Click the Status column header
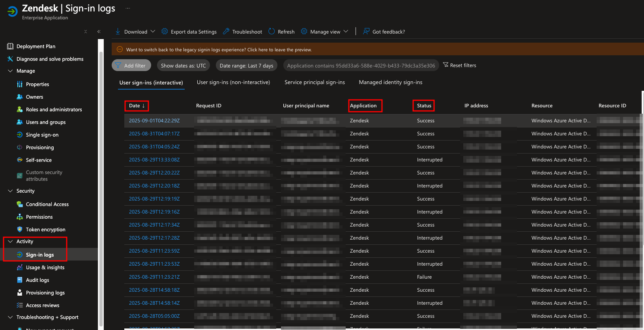644x330 pixels. (x=424, y=105)
